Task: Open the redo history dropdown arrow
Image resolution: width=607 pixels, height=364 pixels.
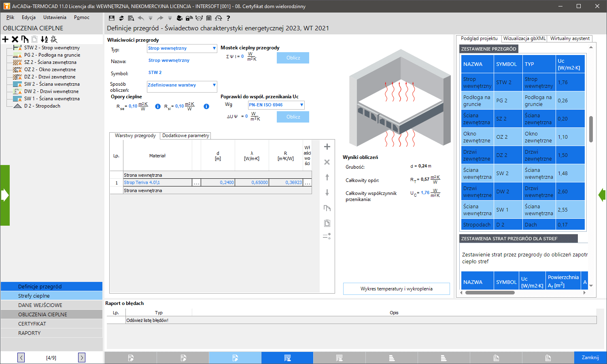Action: coord(170,18)
